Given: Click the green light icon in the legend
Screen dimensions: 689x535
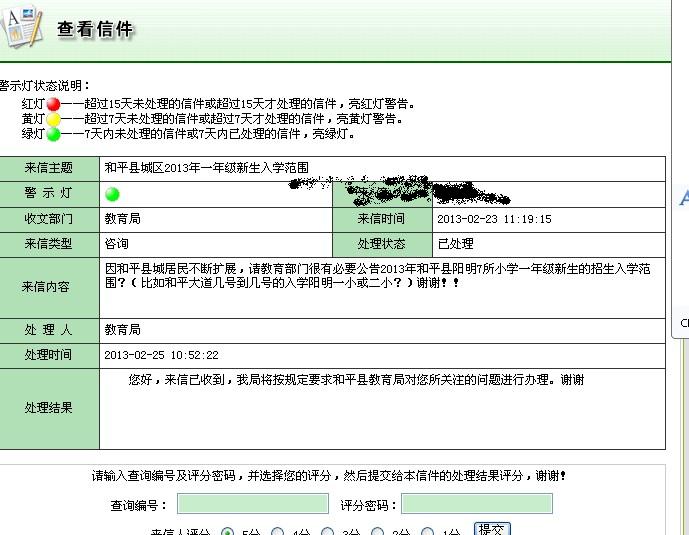Looking at the screenshot, I should coord(53,134).
